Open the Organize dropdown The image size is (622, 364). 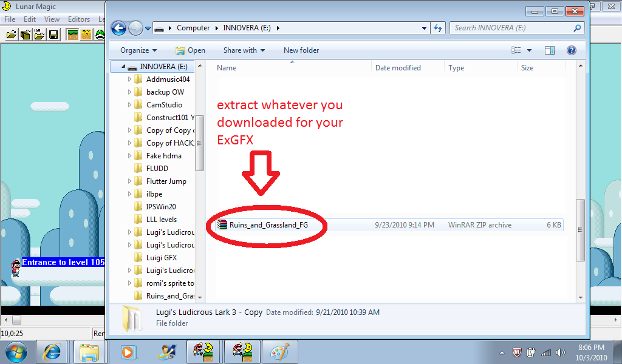pyautogui.click(x=138, y=50)
